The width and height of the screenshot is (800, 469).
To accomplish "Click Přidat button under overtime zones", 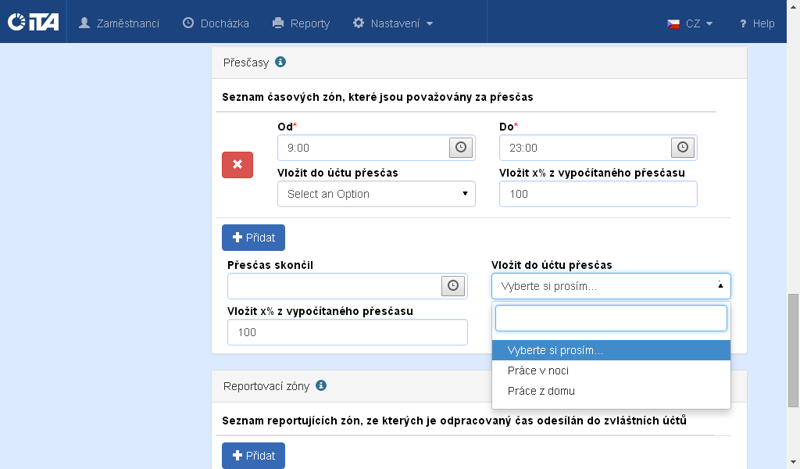I will (x=253, y=237).
